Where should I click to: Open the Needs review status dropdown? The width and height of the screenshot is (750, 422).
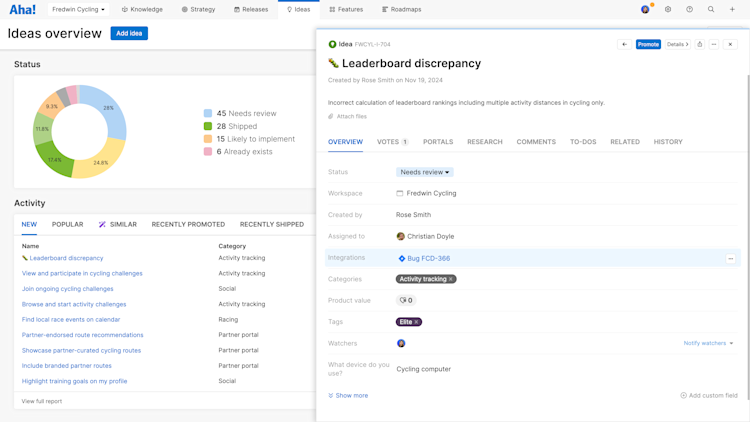(425, 172)
